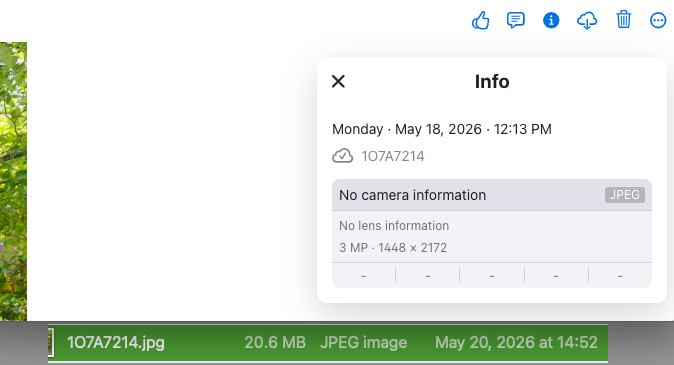Open the More options ellipsis icon
Screen dimensions: 674x365
click(x=658, y=20)
